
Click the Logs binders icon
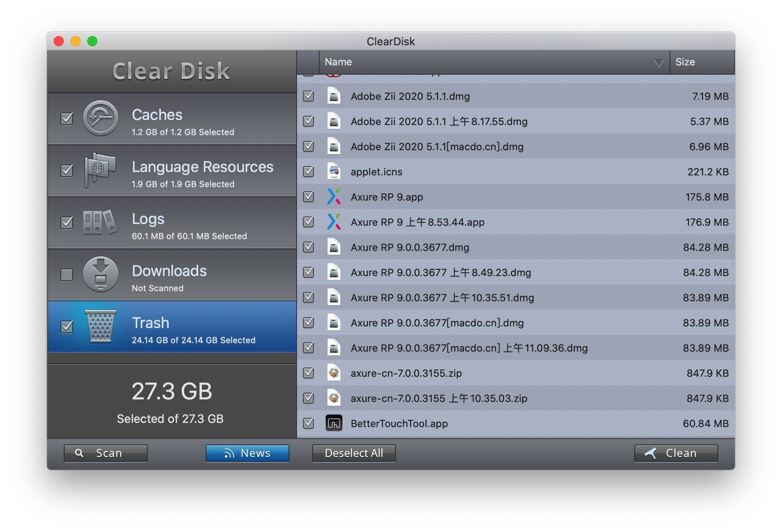100,222
